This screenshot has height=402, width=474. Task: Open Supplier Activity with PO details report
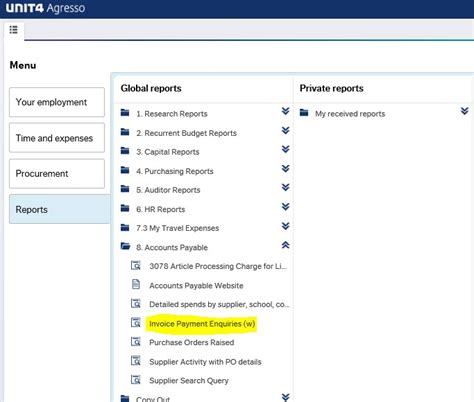click(x=205, y=362)
